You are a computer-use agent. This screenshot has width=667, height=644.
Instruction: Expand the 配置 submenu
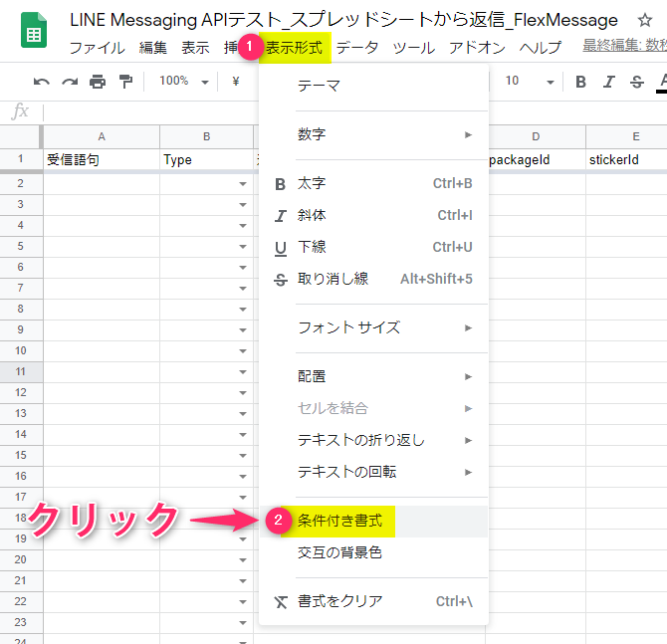(373, 377)
